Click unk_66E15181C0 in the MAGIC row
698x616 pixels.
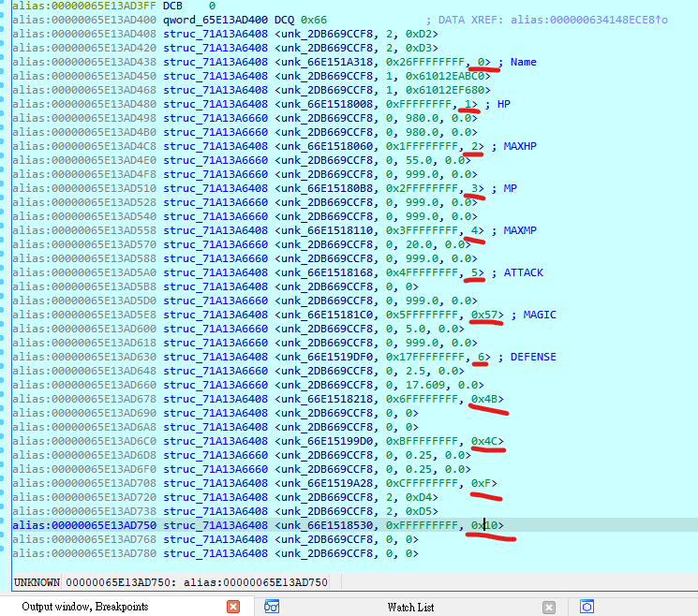coord(327,315)
